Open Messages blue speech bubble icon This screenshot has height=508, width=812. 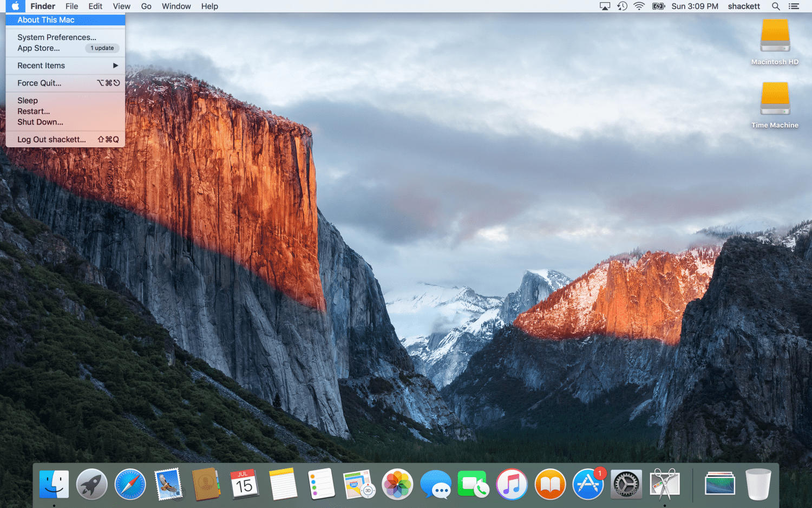[x=436, y=484]
